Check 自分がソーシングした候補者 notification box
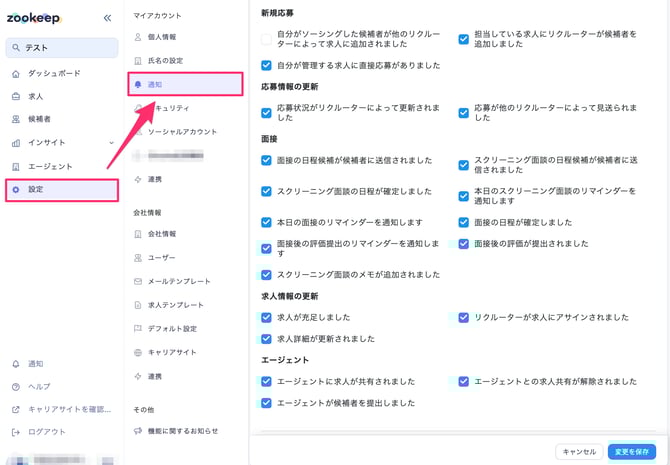This screenshot has height=465, width=670. (266, 39)
